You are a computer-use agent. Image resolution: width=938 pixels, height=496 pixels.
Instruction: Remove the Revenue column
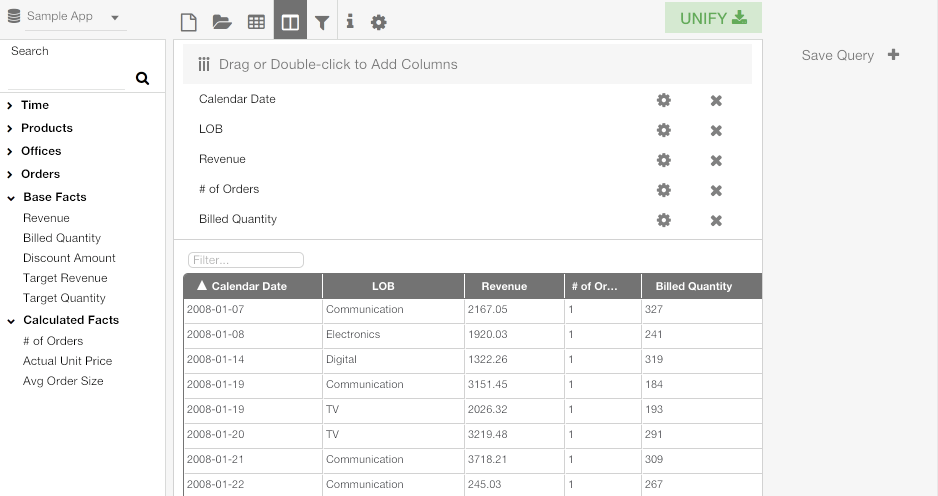point(716,160)
